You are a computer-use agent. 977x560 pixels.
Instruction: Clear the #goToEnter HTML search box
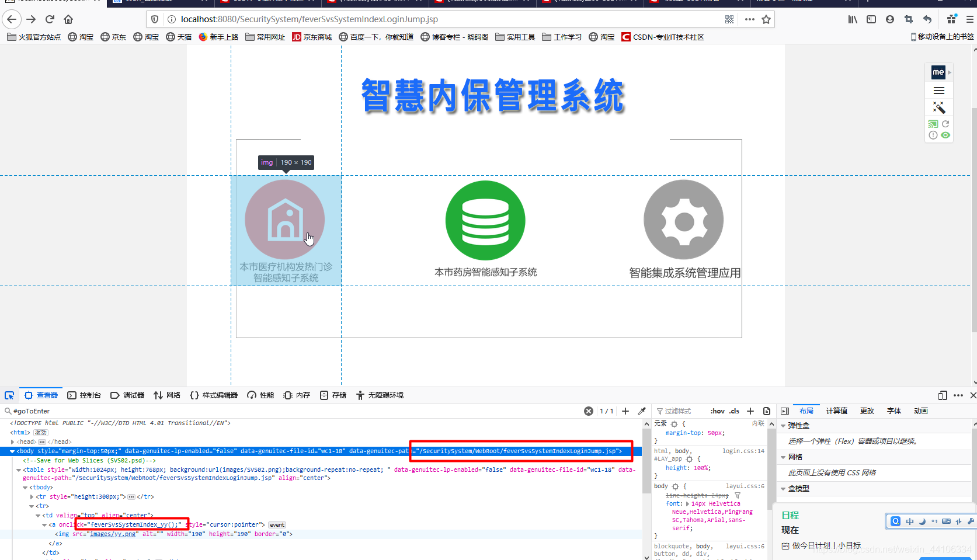click(x=589, y=411)
